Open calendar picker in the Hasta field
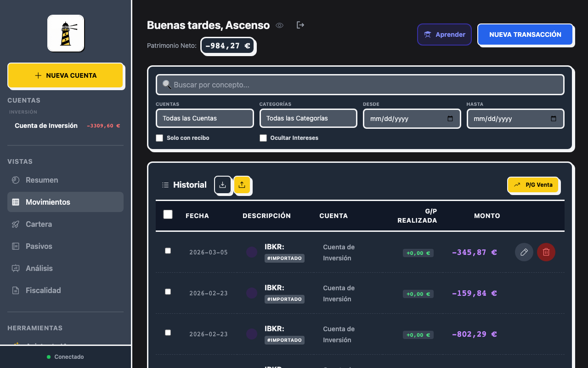This screenshot has height=368, width=588. pyautogui.click(x=554, y=119)
